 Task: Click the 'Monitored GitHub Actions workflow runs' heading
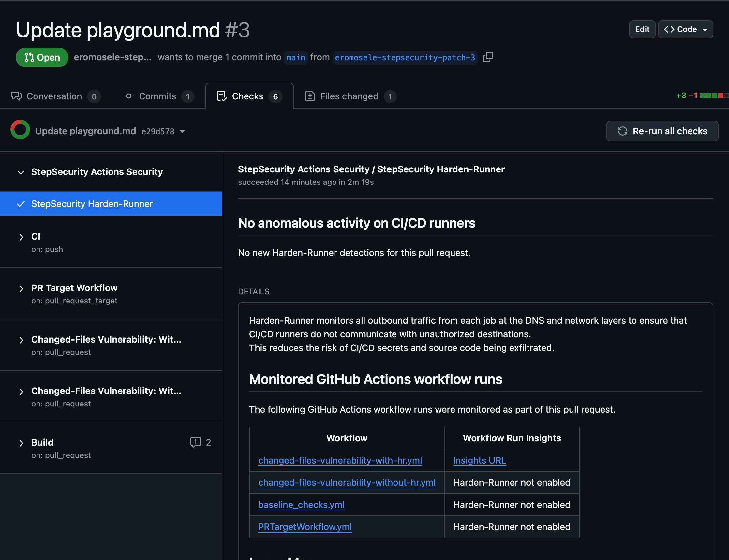(376, 379)
